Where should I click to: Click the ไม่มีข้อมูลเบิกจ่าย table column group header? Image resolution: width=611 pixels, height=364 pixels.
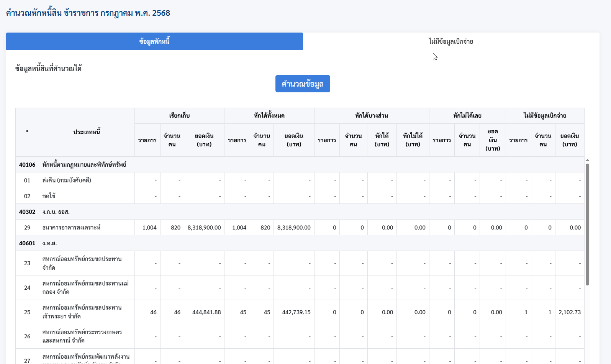point(545,116)
